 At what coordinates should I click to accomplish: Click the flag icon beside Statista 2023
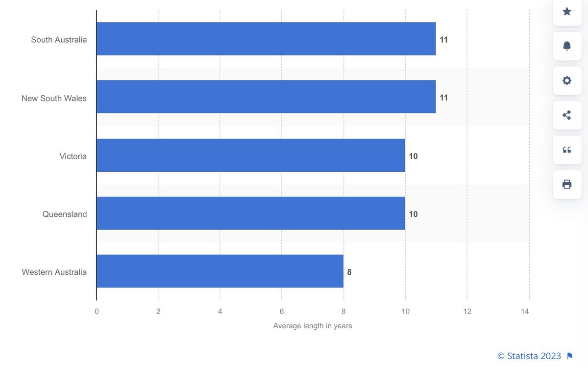tap(570, 356)
